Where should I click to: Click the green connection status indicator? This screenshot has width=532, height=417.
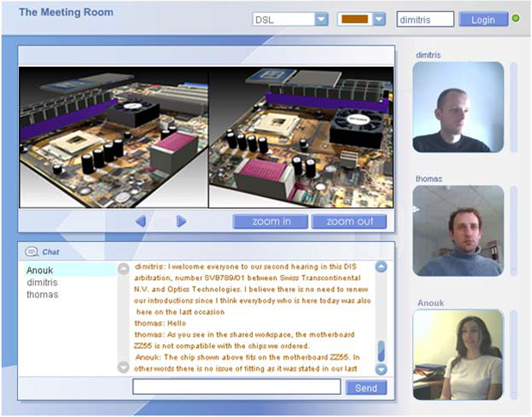[515, 18]
